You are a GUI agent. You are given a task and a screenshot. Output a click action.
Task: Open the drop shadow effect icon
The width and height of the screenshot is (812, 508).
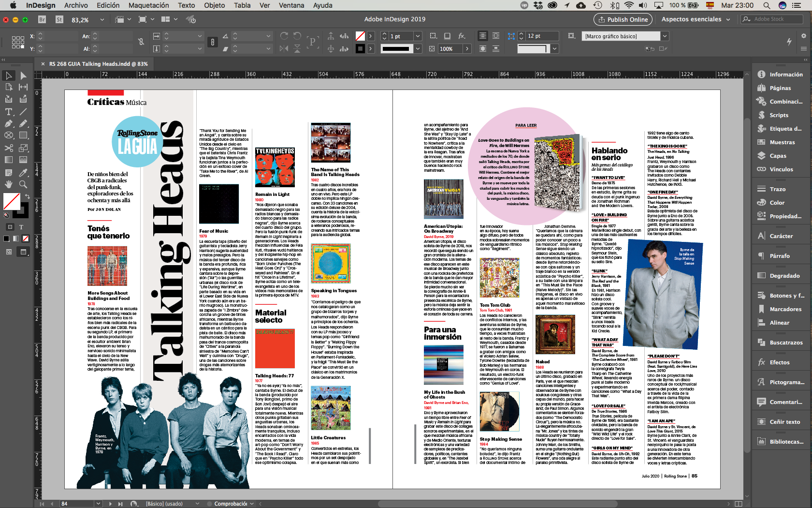click(x=448, y=36)
